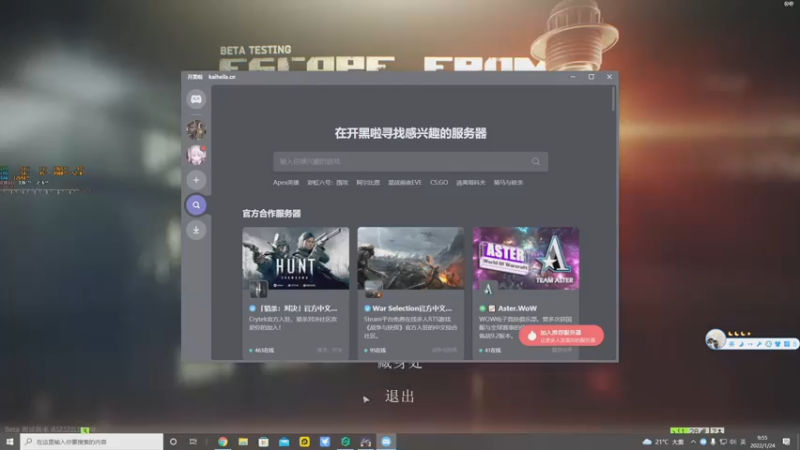Open the War Selection官方中文 server title

click(412, 308)
